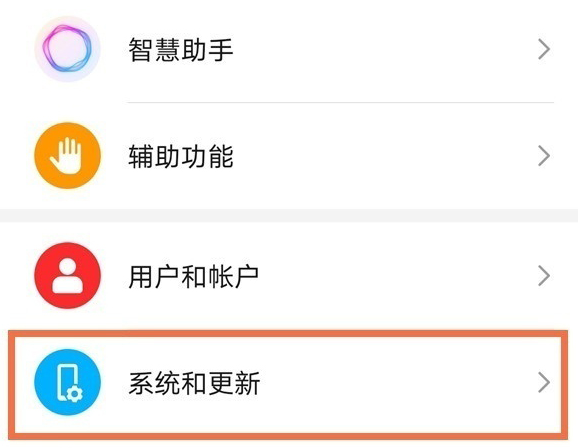Click the empty area in the 辅助功能 row

385,156
